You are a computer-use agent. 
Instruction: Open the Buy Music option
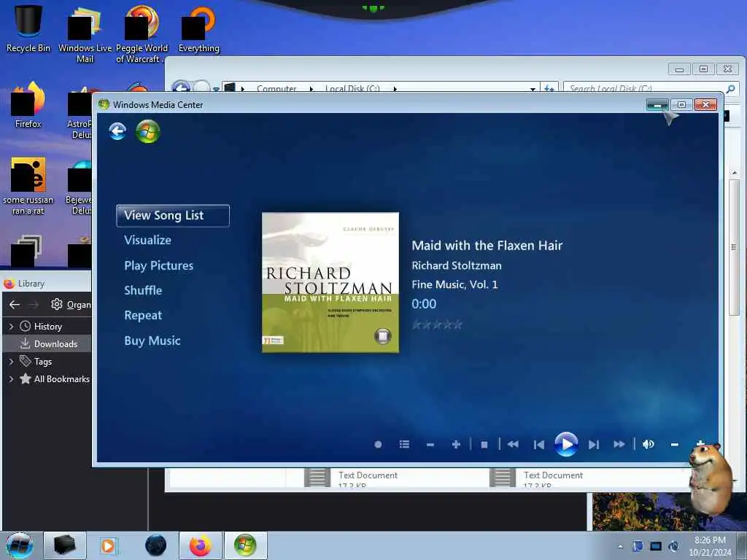[152, 341]
